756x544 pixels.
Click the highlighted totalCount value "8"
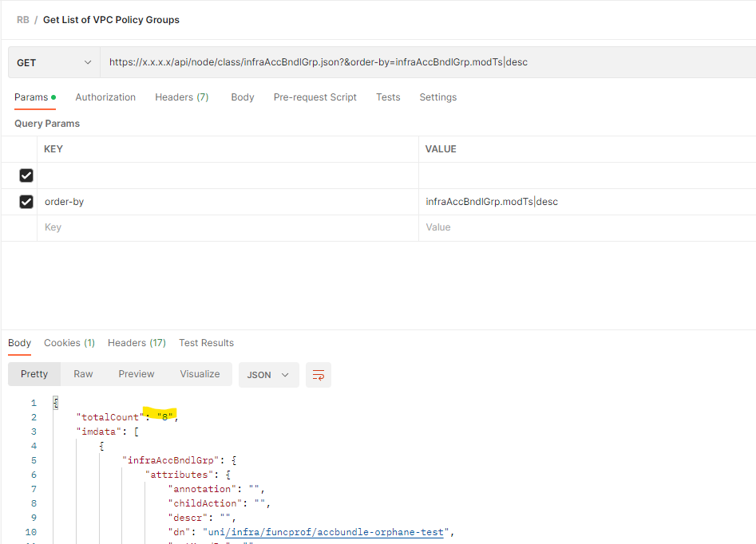point(164,417)
